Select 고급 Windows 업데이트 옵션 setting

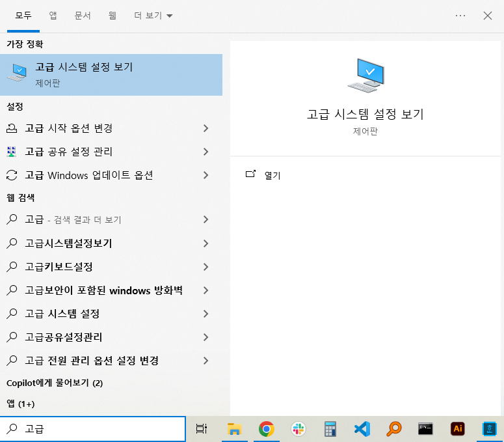click(111, 175)
